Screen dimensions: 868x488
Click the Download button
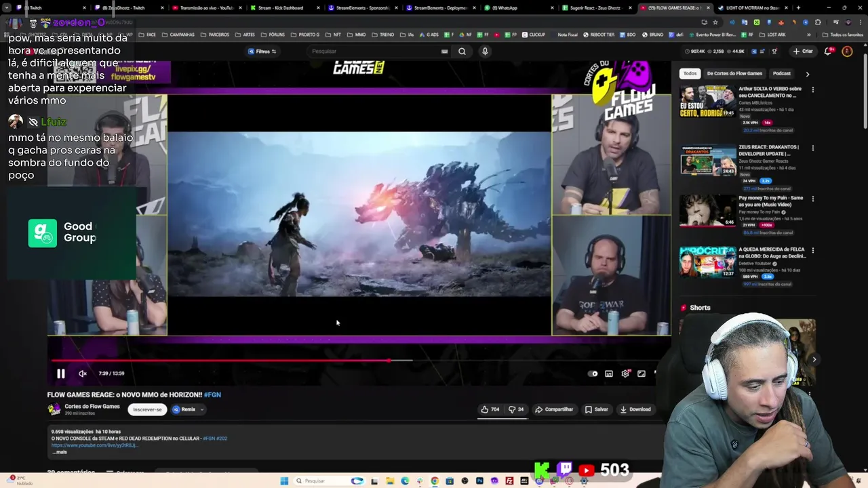click(635, 409)
